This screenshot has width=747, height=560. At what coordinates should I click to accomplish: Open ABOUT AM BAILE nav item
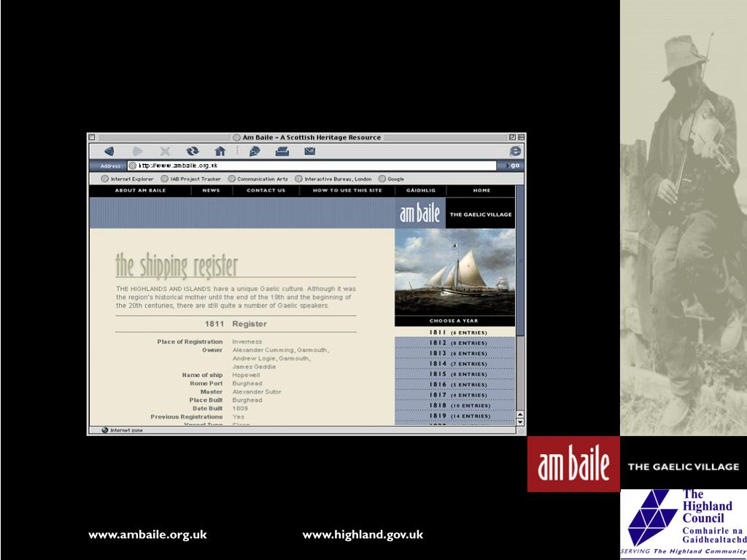(x=140, y=190)
